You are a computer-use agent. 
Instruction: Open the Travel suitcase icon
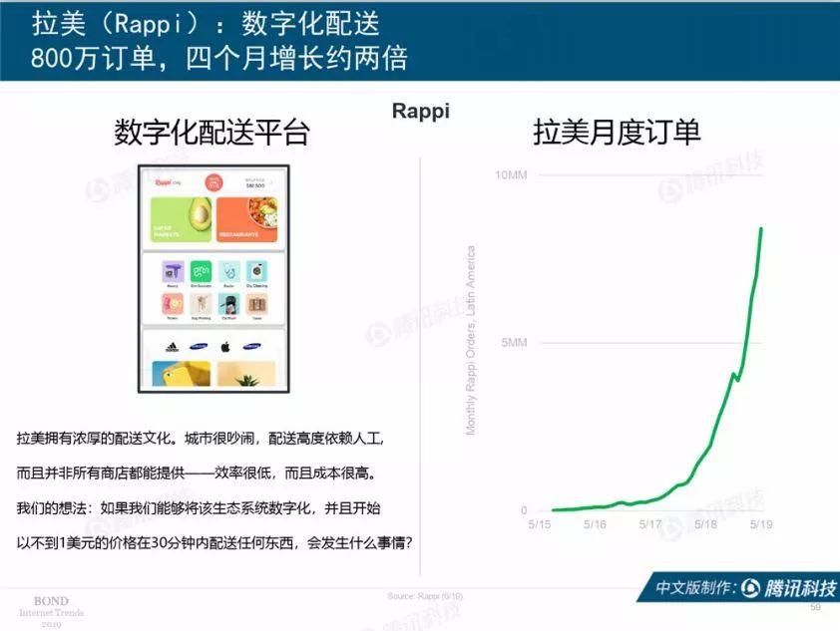tap(257, 304)
